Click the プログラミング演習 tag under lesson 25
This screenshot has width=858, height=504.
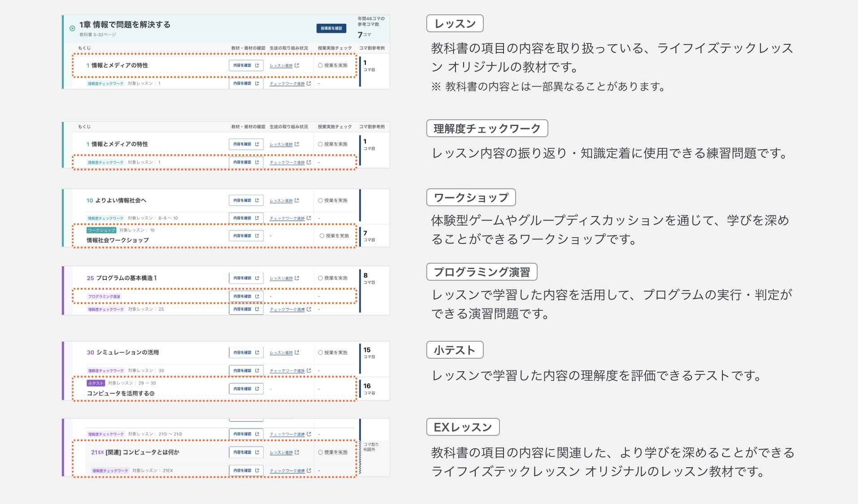[104, 297]
